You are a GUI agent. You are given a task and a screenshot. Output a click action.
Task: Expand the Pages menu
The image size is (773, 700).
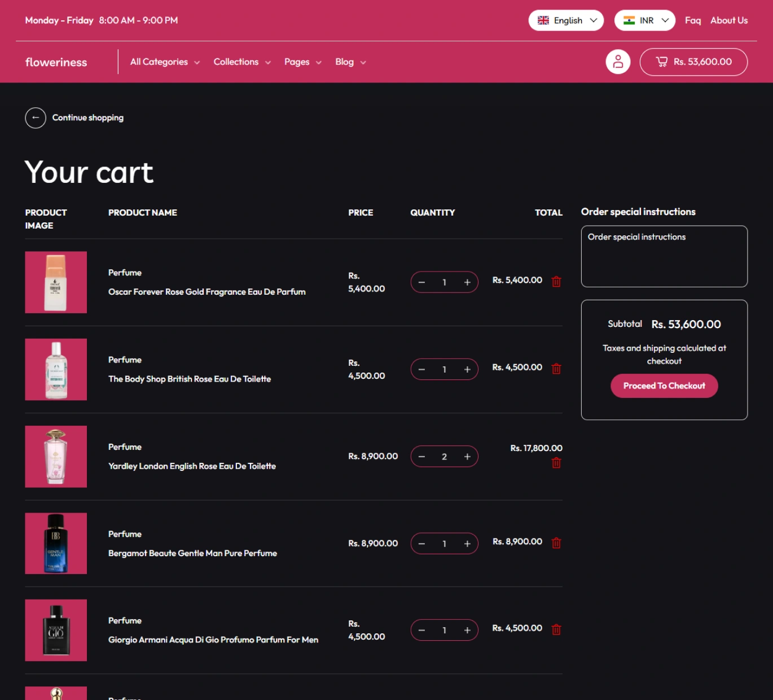[x=303, y=62]
